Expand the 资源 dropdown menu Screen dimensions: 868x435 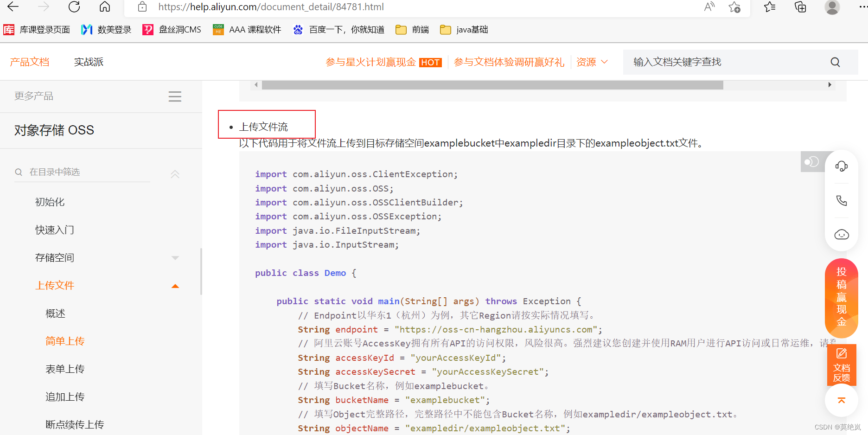pos(592,62)
